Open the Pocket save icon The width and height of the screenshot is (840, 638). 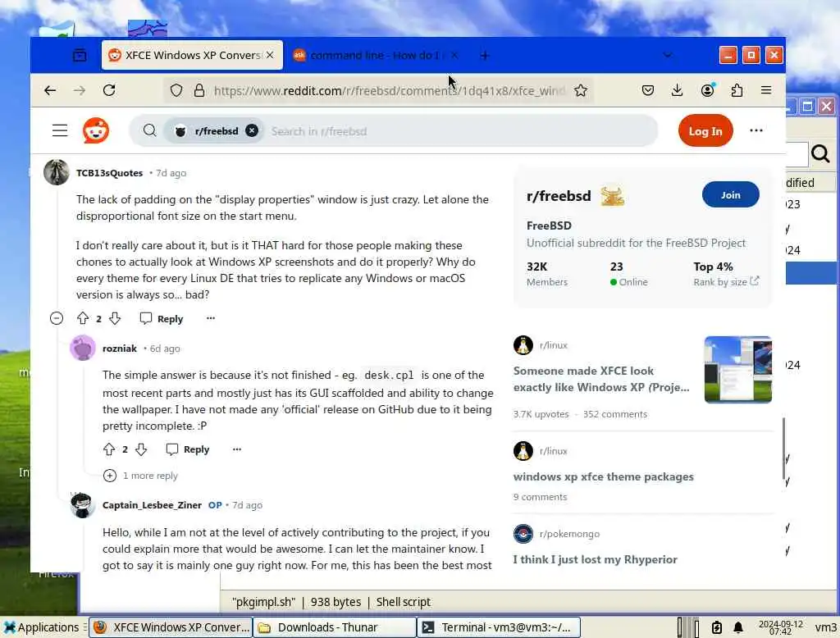648,90
